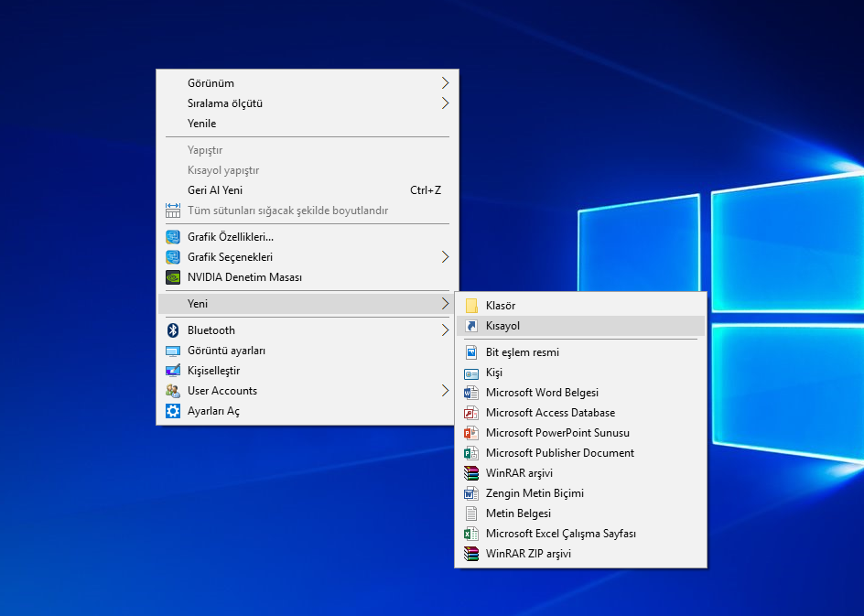Click the Publisher Document icon
This screenshot has width=864, height=616.
coord(471,453)
